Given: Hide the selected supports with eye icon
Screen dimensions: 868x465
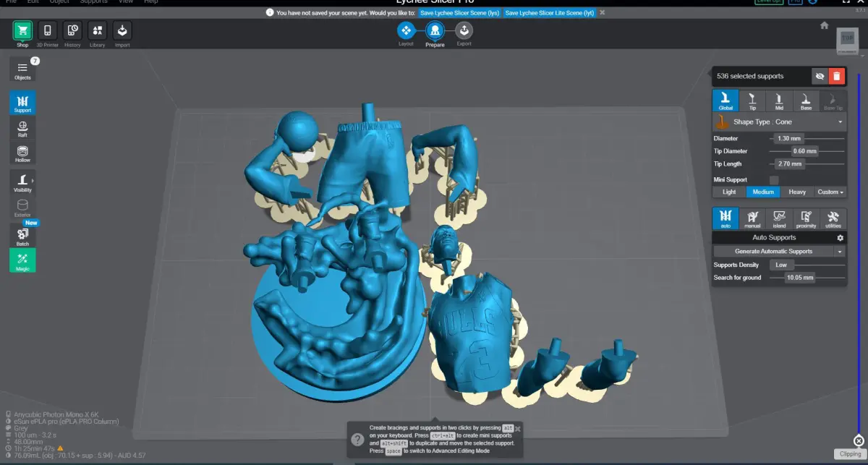Looking at the screenshot, I should pos(820,76).
